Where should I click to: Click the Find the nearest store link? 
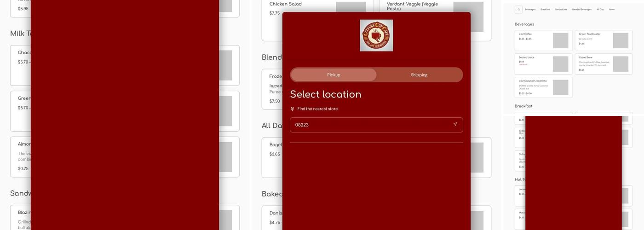[317, 109]
